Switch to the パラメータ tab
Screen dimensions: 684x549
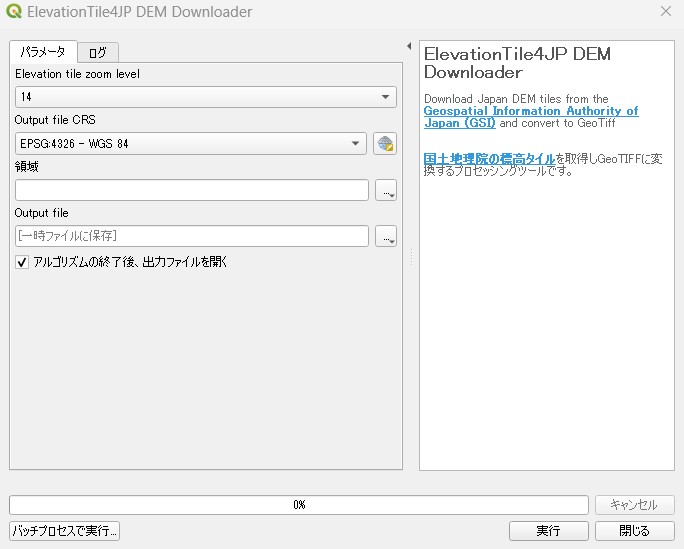pyautogui.click(x=43, y=52)
